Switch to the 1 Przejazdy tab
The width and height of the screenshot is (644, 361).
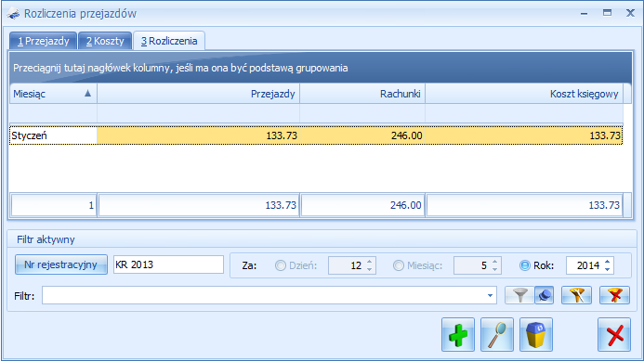click(x=43, y=41)
